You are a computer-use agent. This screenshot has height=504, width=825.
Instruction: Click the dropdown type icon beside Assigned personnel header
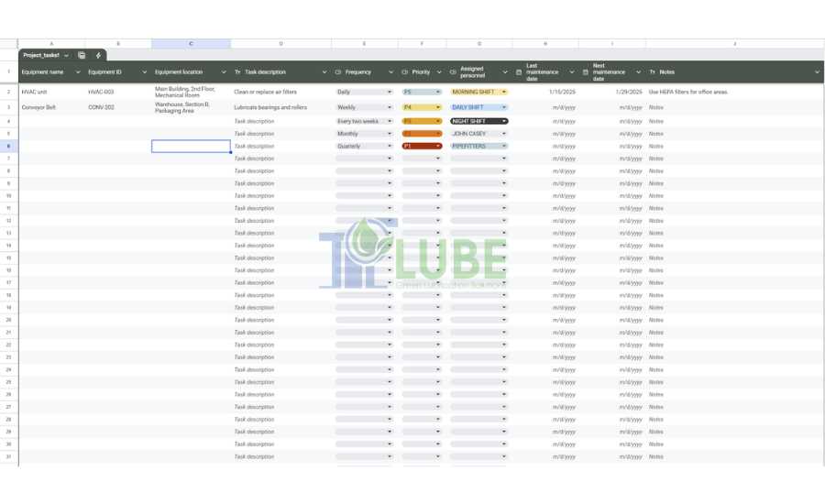(453, 72)
